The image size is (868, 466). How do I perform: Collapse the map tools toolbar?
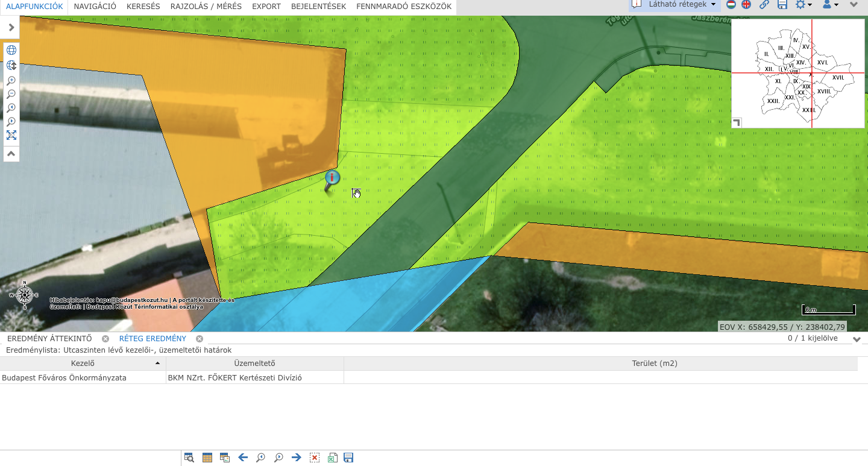[x=11, y=154]
